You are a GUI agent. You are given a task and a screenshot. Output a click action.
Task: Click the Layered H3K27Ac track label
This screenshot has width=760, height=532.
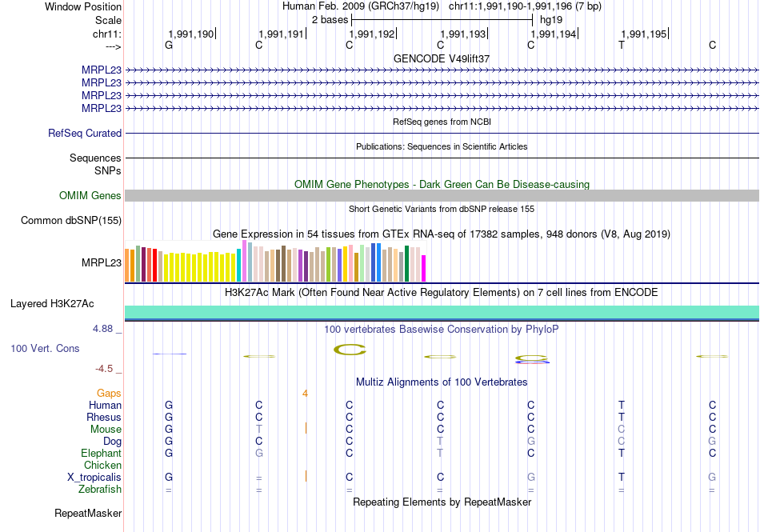tap(52, 304)
